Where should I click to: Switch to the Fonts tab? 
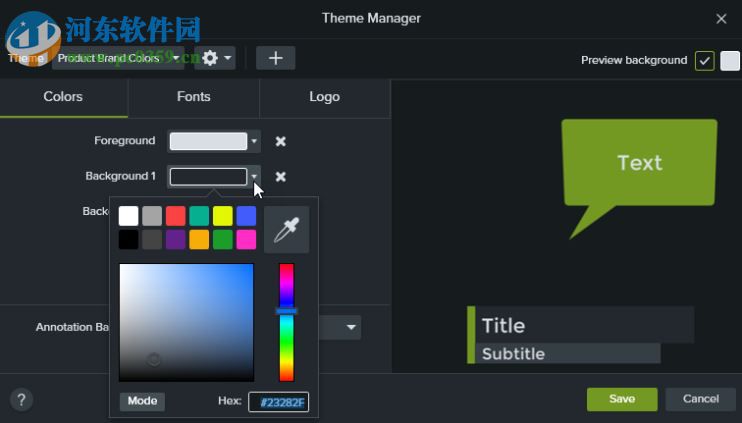(194, 97)
